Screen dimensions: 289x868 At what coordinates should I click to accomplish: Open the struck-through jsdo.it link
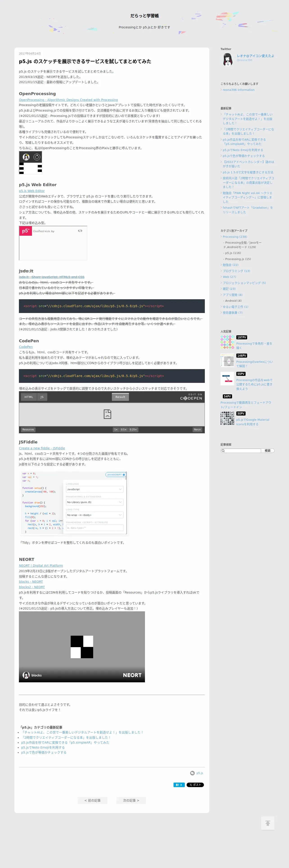[x=52, y=277]
